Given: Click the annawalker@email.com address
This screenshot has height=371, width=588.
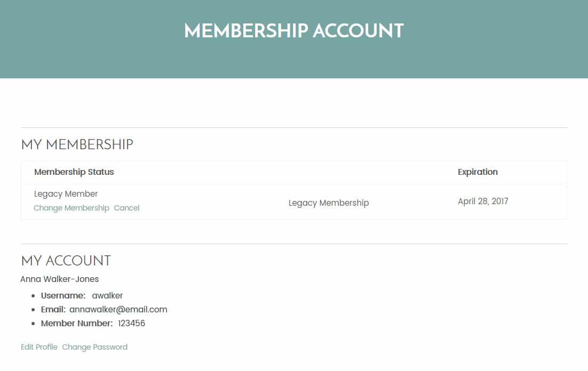Looking at the screenshot, I should click(x=118, y=309).
